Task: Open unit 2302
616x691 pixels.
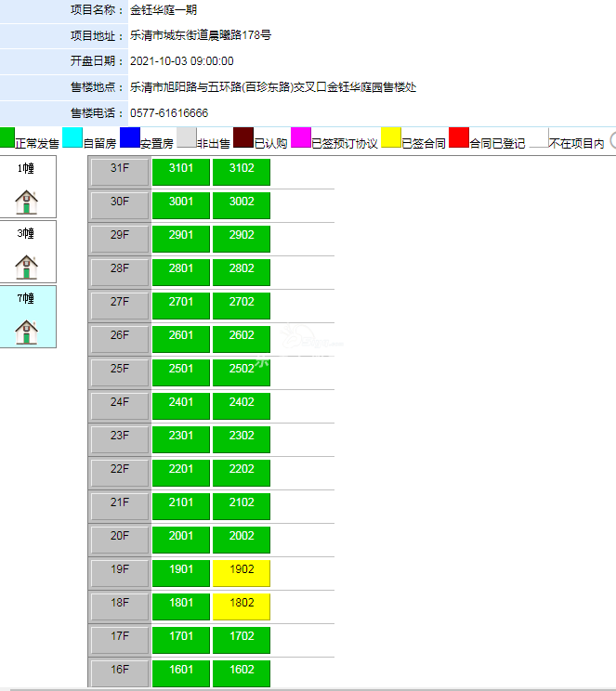Action: point(242,440)
